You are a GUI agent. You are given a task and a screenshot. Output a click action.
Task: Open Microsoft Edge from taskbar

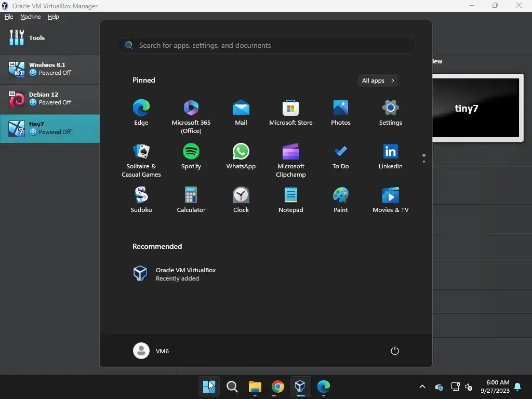point(323,387)
